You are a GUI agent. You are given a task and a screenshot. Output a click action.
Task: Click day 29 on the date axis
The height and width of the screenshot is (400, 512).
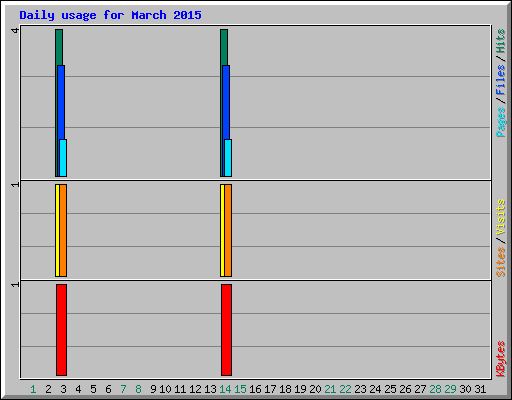[450, 389]
